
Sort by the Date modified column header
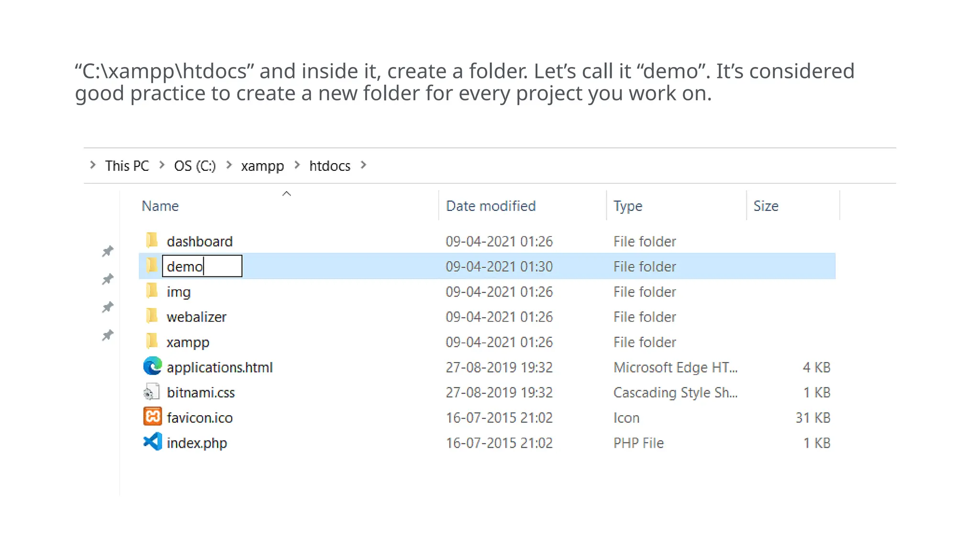coord(490,206)
